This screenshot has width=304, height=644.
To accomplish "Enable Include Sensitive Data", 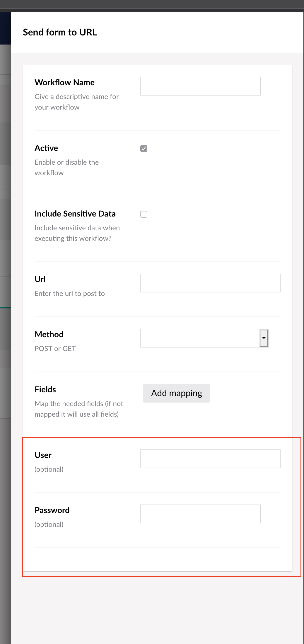I will (x=144, y=214).
